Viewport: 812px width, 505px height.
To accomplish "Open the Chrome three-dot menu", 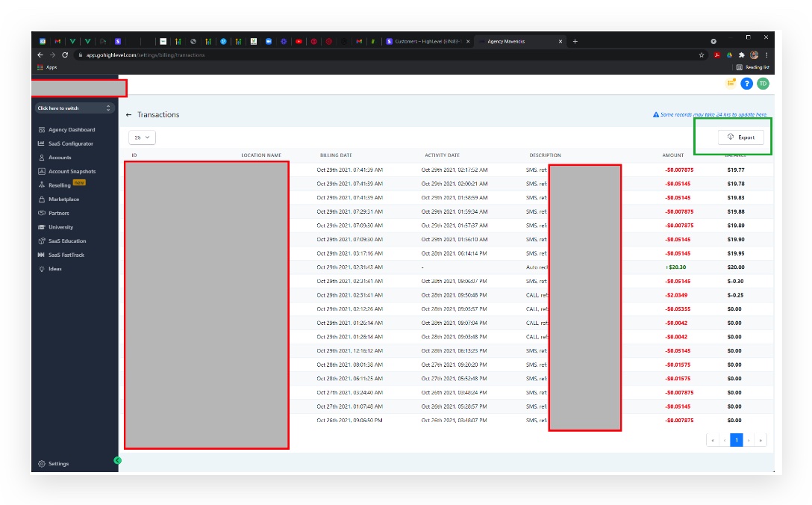I will [x=766, y=55].
